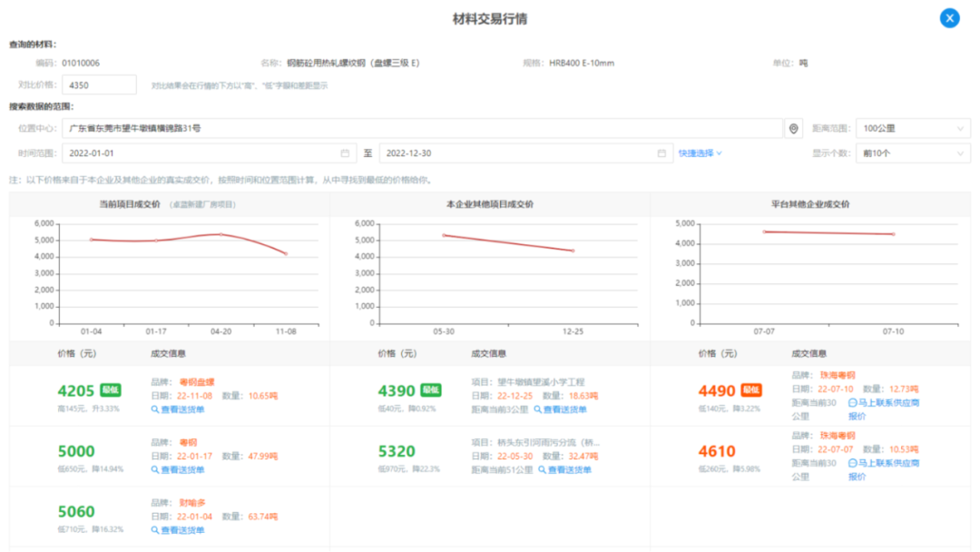
Task: Click the search icon for price 4205 delivery note
Action: 155,409
